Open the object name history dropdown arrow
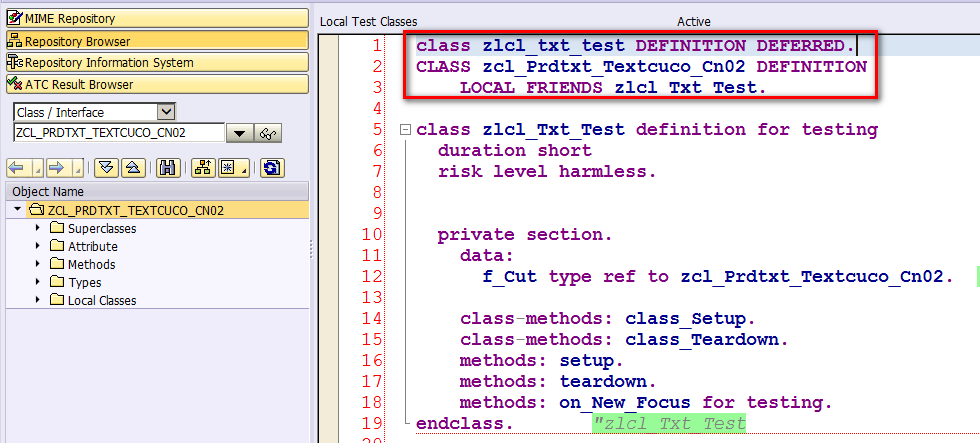Viewport: 980px width, 443px height. 240,133
